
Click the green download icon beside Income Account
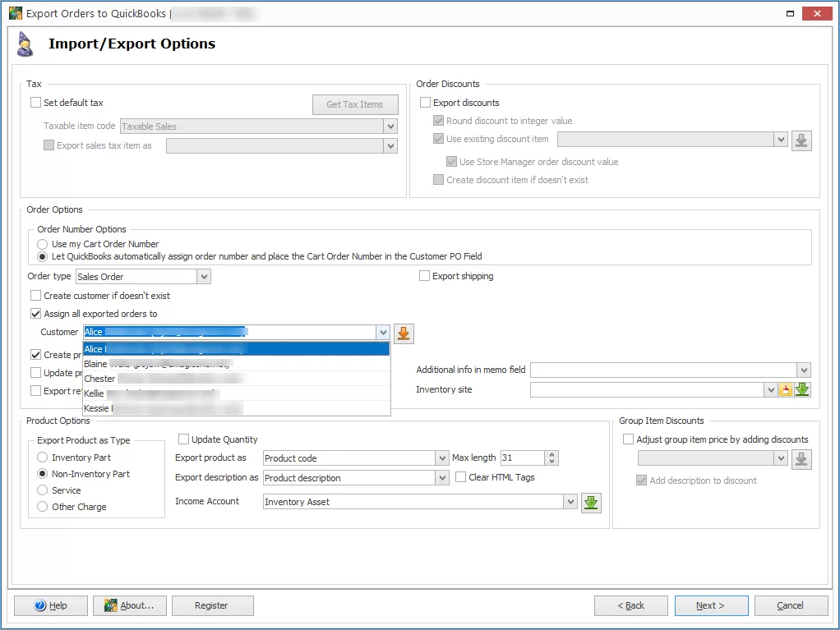[591, 502]
